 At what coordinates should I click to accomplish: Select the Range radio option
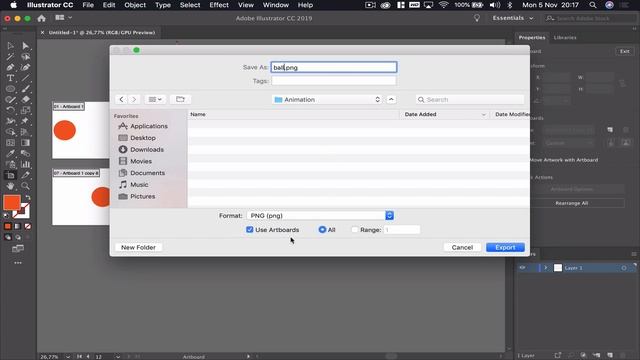(355, 230)
